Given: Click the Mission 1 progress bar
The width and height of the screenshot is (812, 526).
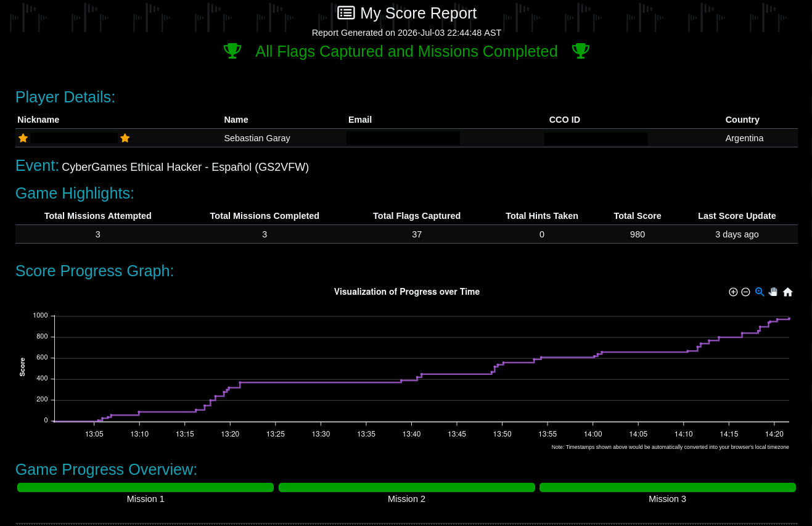Looking at the screenshot, I should pos(146,487).
